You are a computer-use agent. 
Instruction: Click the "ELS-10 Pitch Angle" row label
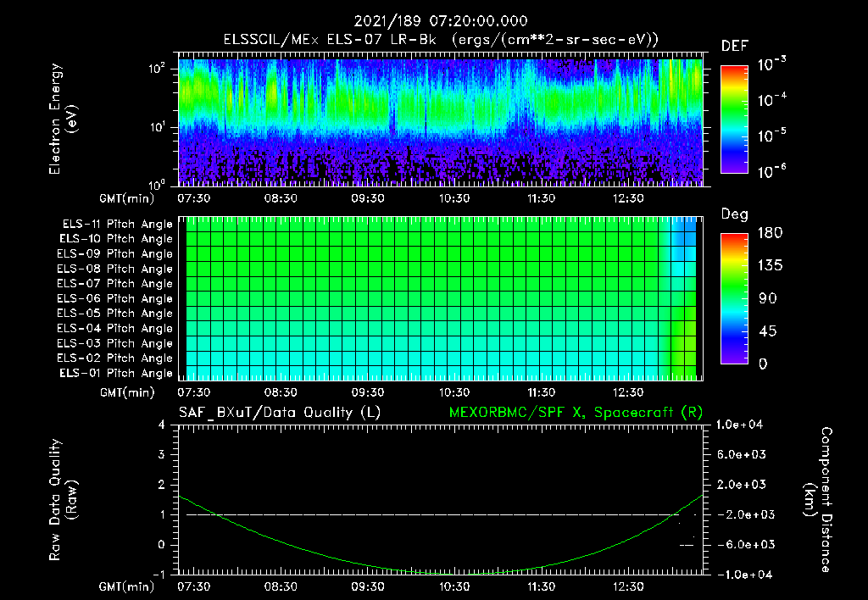click(116, 239)
